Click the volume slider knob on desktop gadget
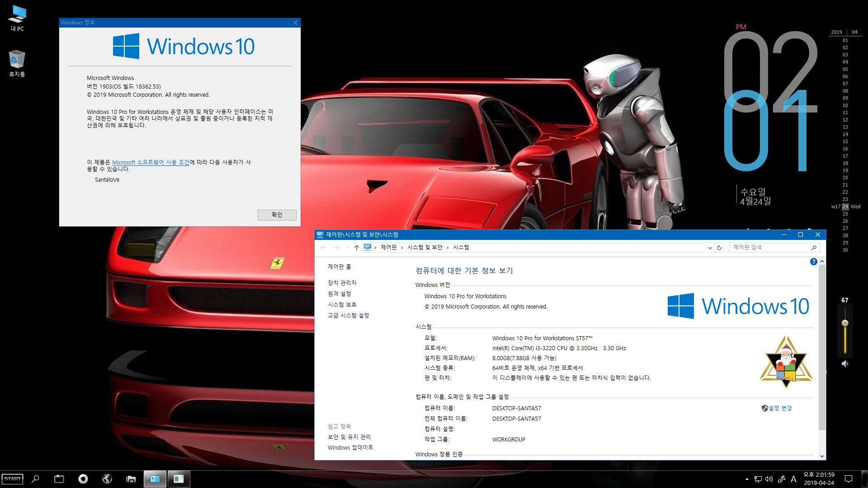This screenshot has width=868, height=488. pyautogui.click(x=844, y=323)
